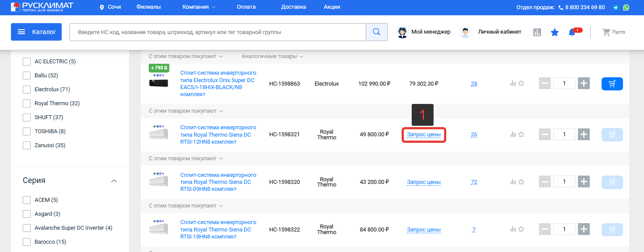Open the Акции menu item
Viewport: 644px width, 252px height.
click(332, 7)
